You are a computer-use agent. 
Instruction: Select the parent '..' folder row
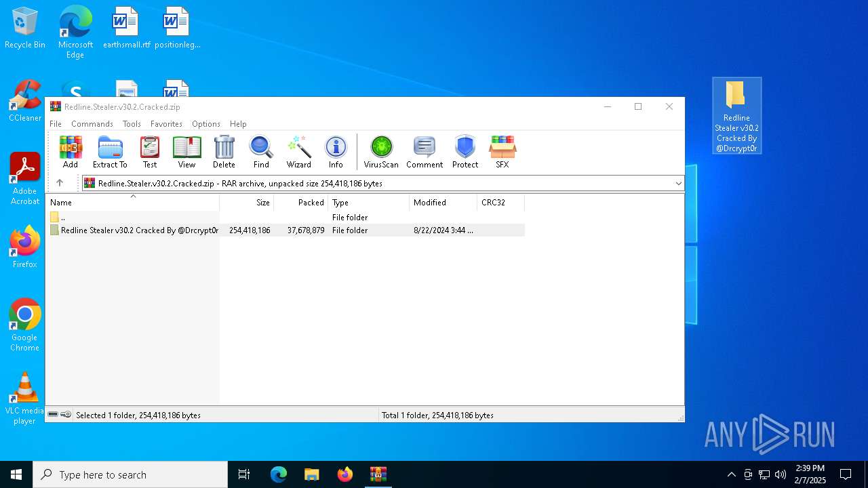(x=285, y=218)
